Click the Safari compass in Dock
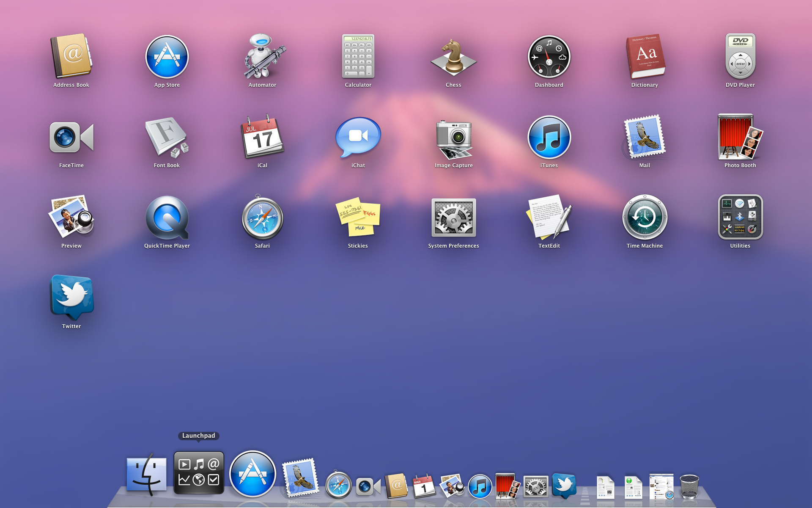This screenshot has height=508, width=812. click(338, 484)
